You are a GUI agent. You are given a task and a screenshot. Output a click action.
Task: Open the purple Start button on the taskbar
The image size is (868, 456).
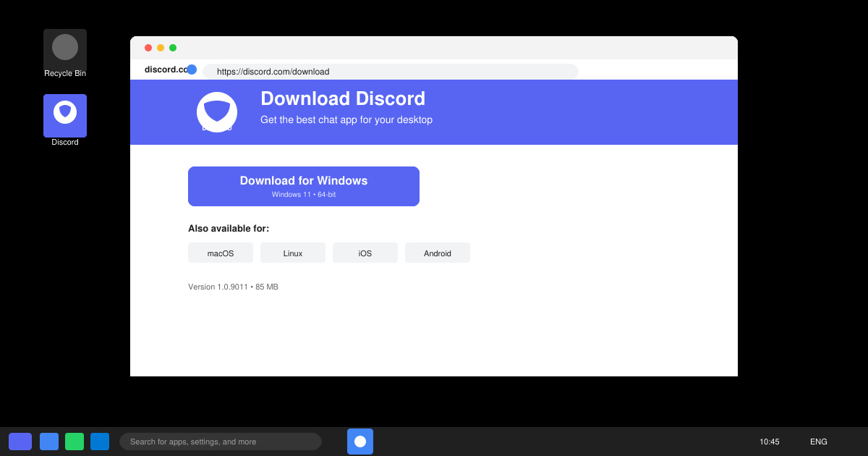click(x=20, y=442)
